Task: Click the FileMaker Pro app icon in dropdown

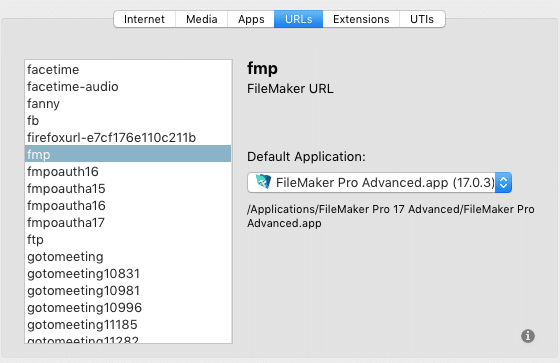Action: point(263,182)
